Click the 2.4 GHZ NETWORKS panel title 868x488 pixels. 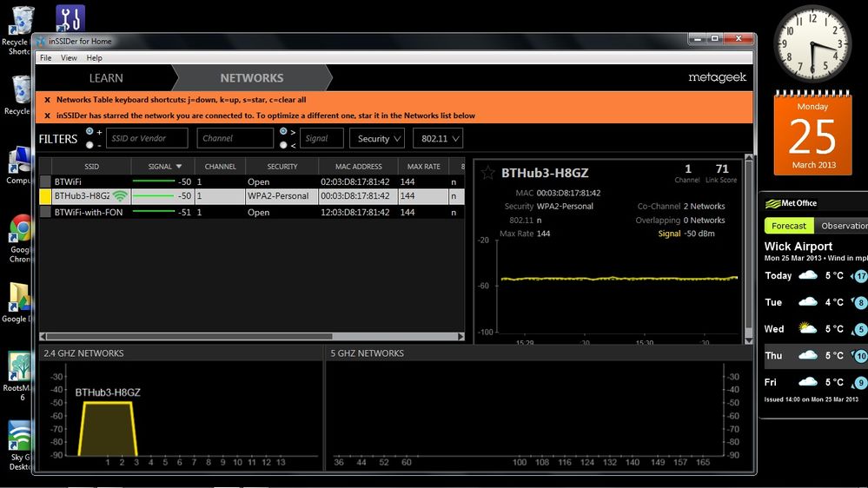point(83,353)
